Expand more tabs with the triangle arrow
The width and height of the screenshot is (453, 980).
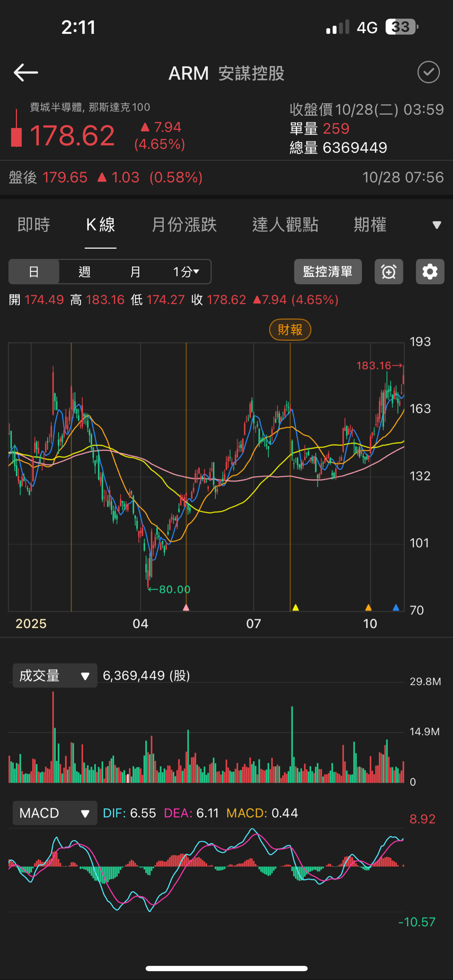(x=437, y=225)
